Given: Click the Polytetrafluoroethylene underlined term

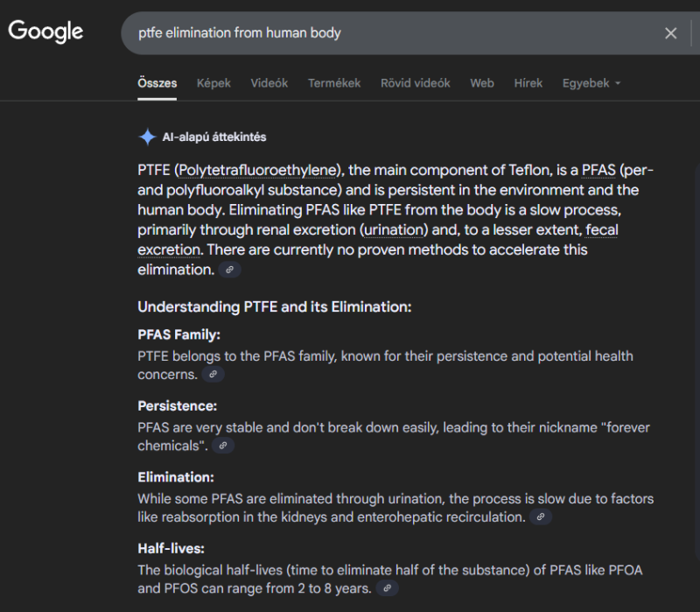Looking at the screenshot, I should (257, 171).
